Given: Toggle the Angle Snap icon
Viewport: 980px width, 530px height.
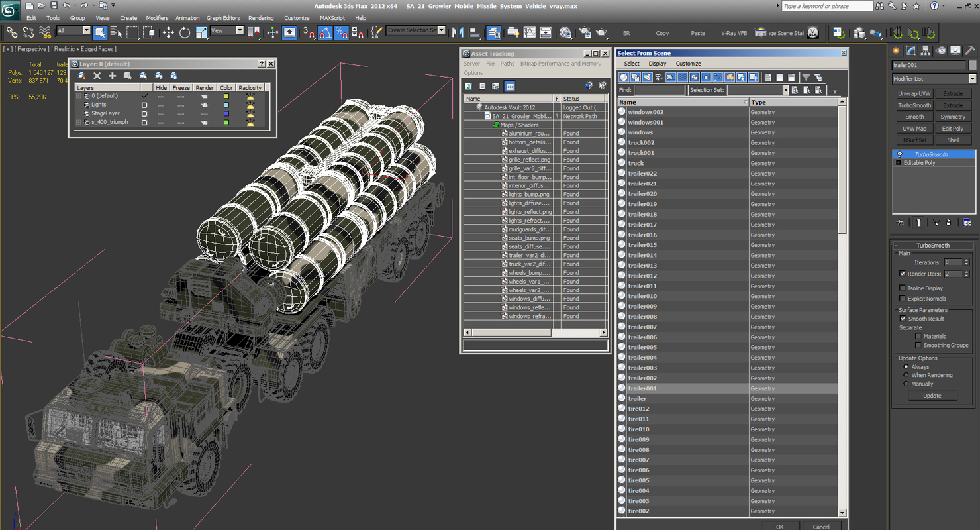Looking at the screenshot, I should point(325,32).
